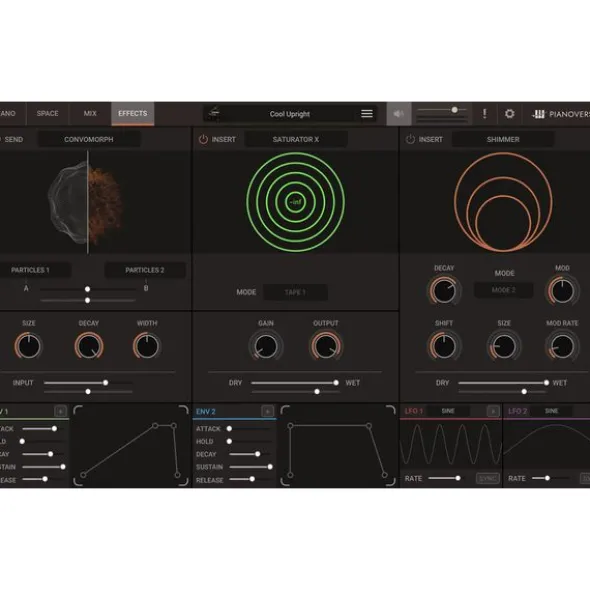Viewport: 590px width, 591px height.
Task: Open the SATURATOR X effect selector
Action: pos(296,139)
